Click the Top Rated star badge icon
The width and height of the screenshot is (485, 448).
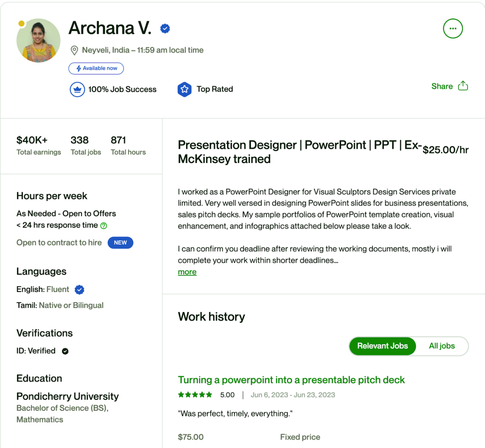[185, 90]
